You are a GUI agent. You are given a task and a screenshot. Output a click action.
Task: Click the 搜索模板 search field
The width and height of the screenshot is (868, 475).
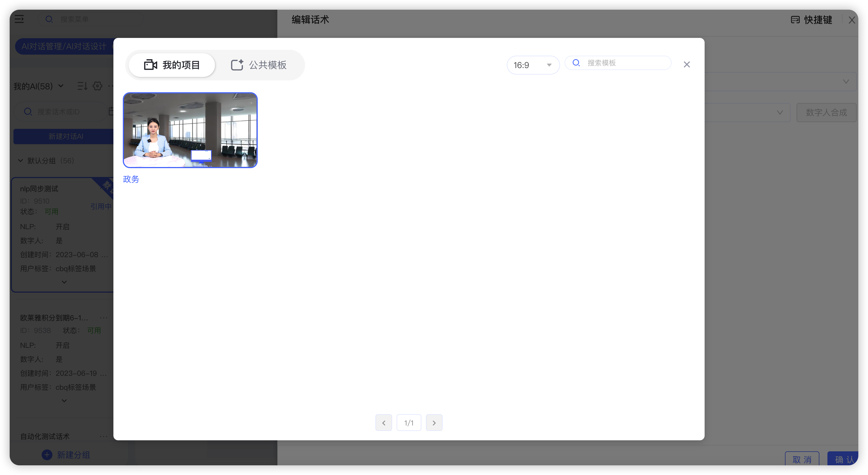pyautogui.click(x=618, y=63)
